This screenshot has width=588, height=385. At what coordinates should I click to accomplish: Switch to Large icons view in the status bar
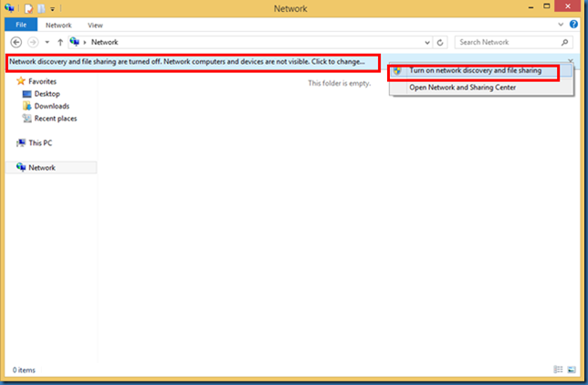tap(572, 369)
